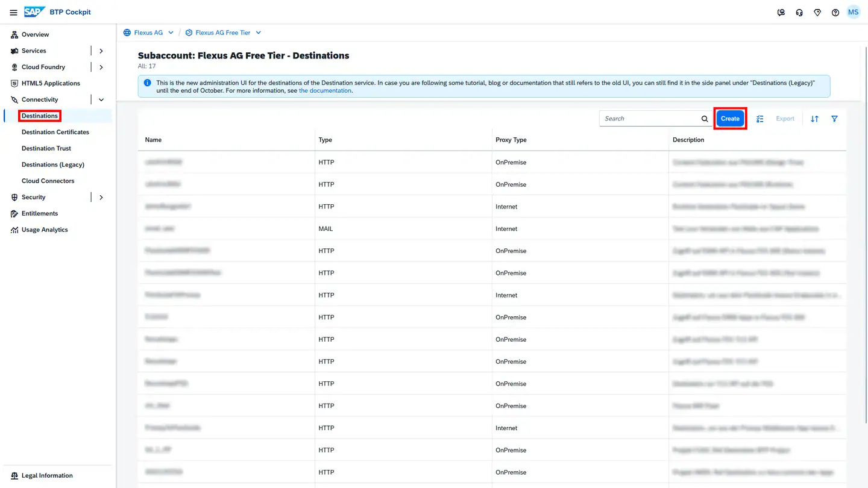Image resolution: width=868 pixels, height=488 pixels.
Task: Expand the Security navigation section
Action: [101, 198]
